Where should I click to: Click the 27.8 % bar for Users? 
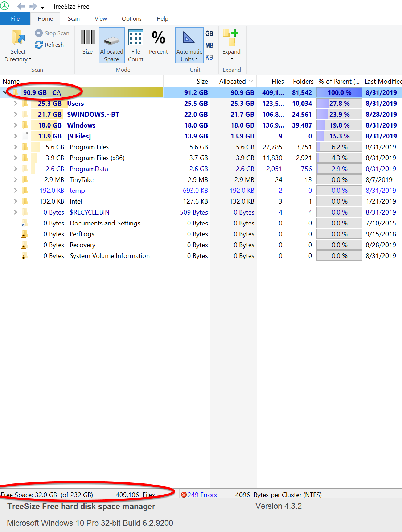339,104
